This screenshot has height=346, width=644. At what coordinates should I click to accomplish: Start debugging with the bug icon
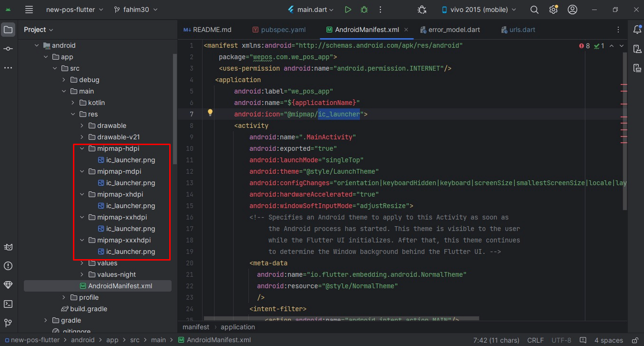coord(364,10)
